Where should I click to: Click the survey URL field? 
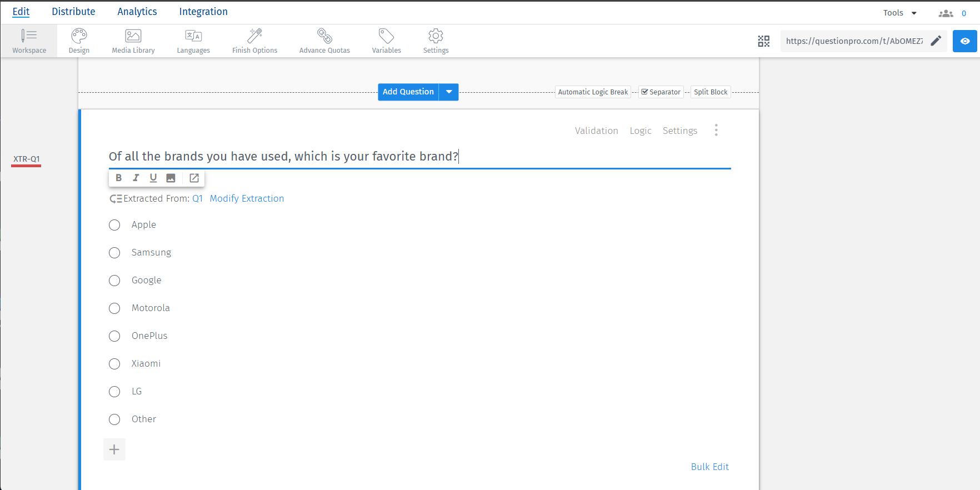click(x=854, y=41)
